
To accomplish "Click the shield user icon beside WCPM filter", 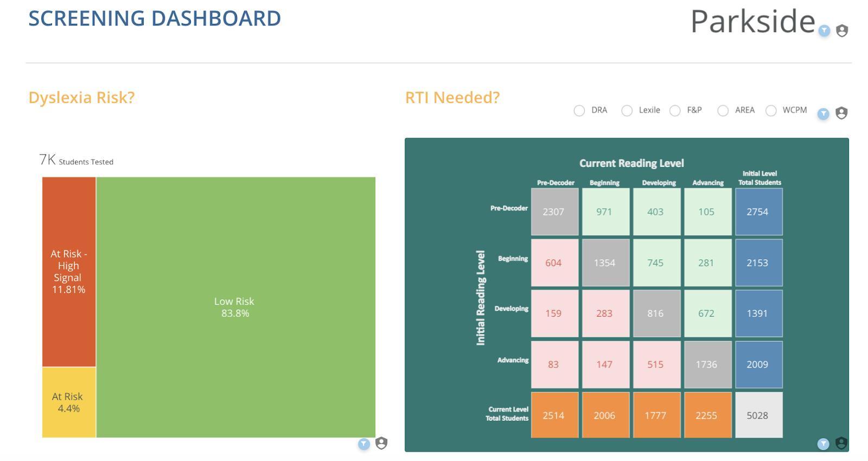I will (841, 113).
